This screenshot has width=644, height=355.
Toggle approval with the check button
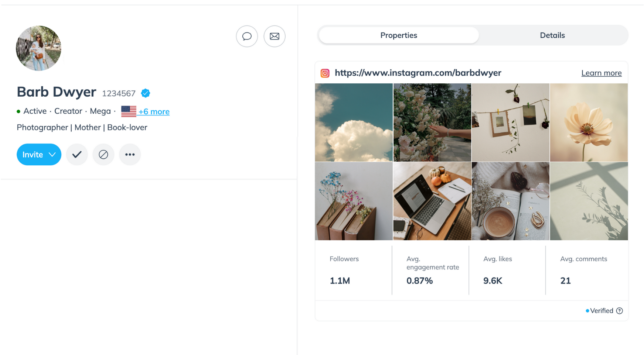tap(77, 154)
